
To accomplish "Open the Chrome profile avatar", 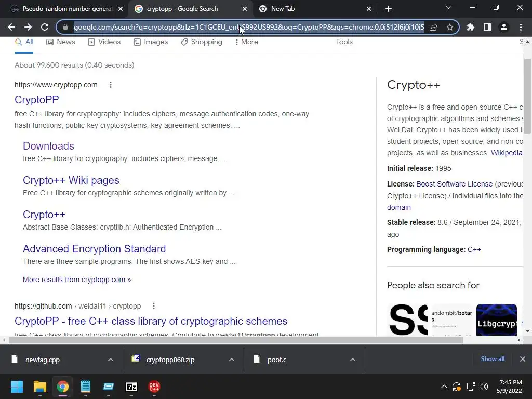I will click(x=504, y=27).
